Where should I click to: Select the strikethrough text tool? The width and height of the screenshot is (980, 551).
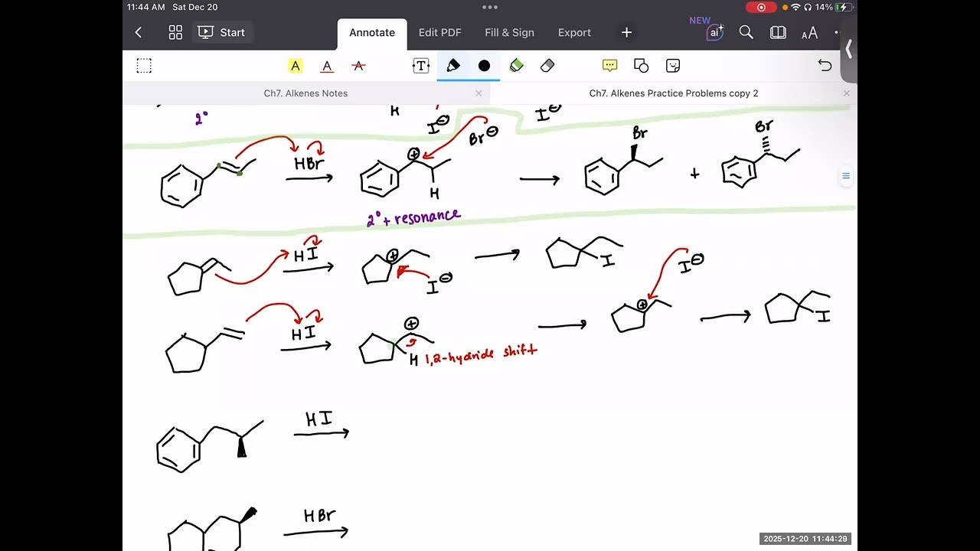tap(358, 66)
